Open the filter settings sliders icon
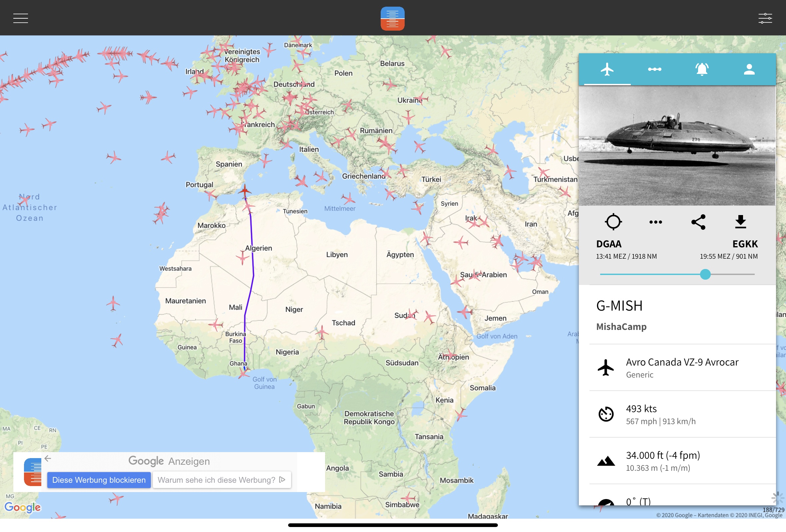 [765, 18]
